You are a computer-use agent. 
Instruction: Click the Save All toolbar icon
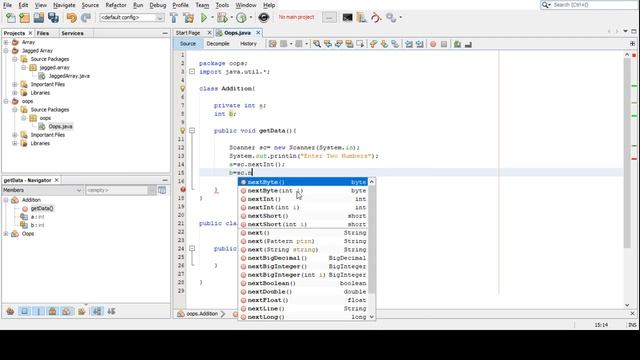tap(53, 18)
